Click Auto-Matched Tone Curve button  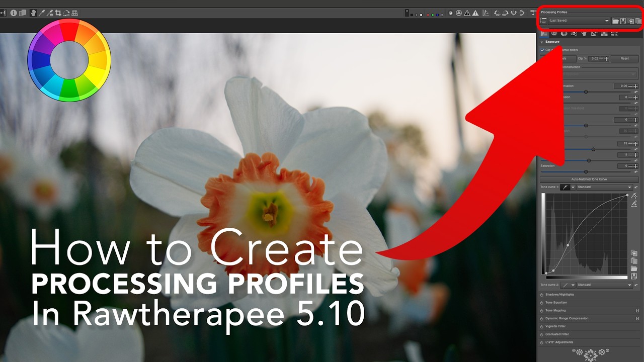pyautogui.click(x=589, y=179)
